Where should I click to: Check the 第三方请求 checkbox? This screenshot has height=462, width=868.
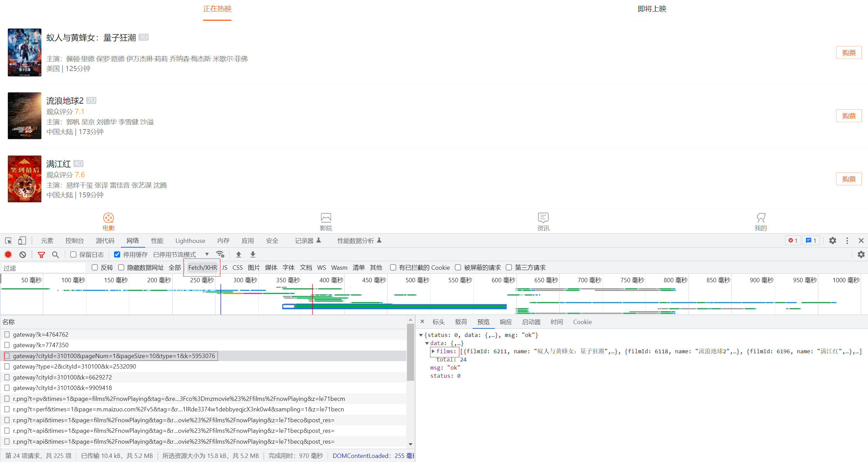pos(509,267)
